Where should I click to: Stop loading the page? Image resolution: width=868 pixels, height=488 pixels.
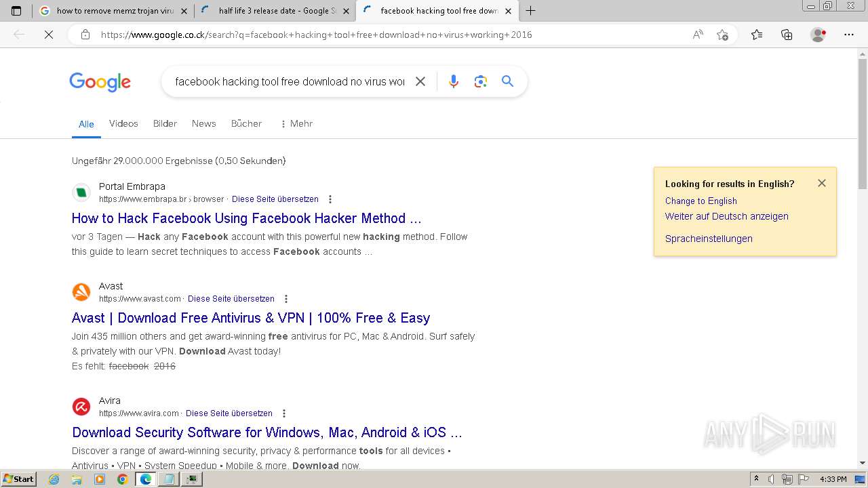tap(48, 35)
